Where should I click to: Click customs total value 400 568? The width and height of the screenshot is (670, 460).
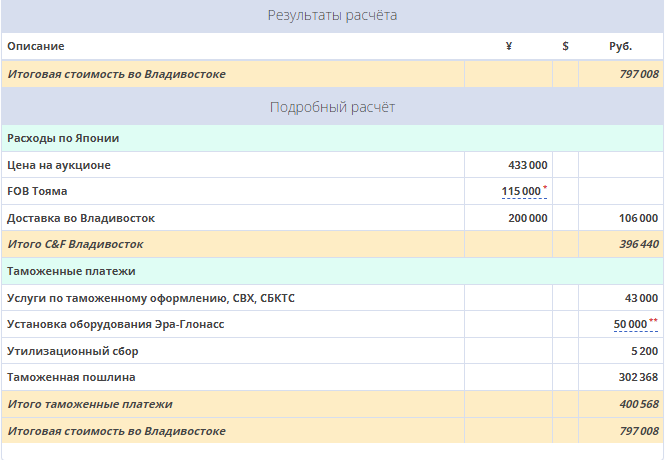(639, 404)
